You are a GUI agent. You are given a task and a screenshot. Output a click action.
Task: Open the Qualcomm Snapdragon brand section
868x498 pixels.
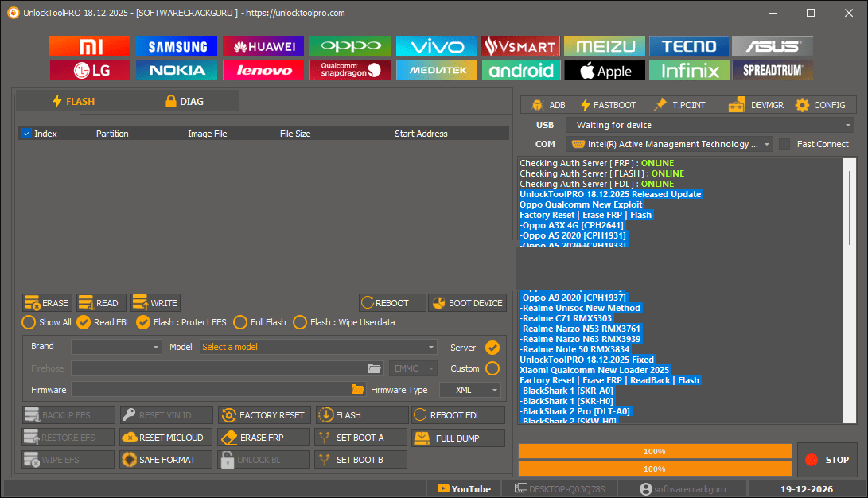point(350,70)
